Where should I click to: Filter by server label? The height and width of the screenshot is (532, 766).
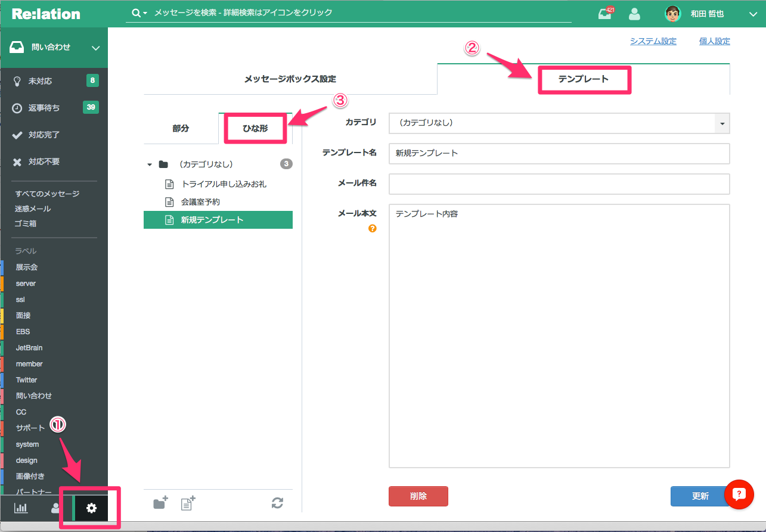[x=26, y=284]
